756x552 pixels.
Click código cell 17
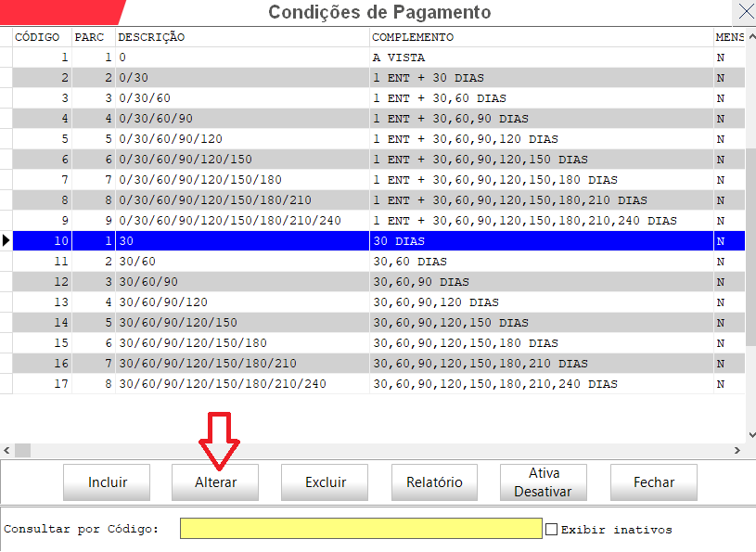42,384
